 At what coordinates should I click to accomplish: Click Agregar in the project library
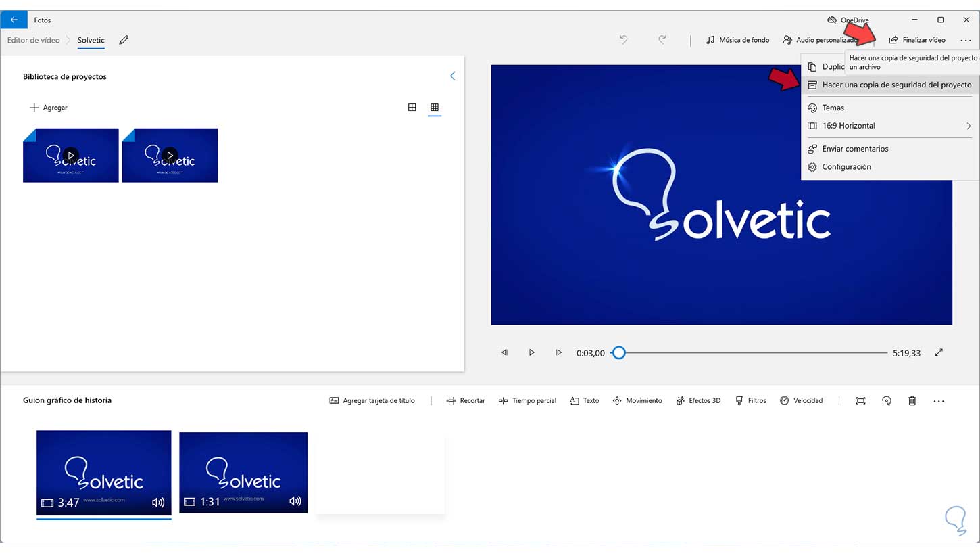coord(49,108)
